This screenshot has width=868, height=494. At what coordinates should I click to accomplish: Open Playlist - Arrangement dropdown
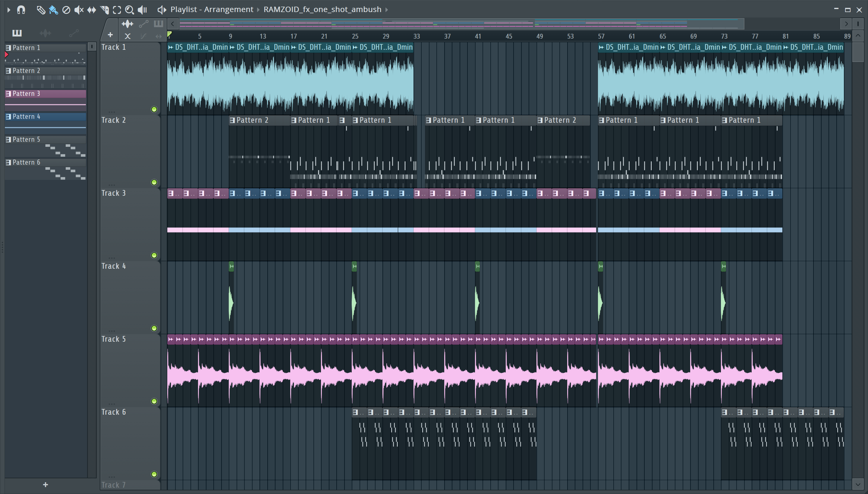coord(212,10)
